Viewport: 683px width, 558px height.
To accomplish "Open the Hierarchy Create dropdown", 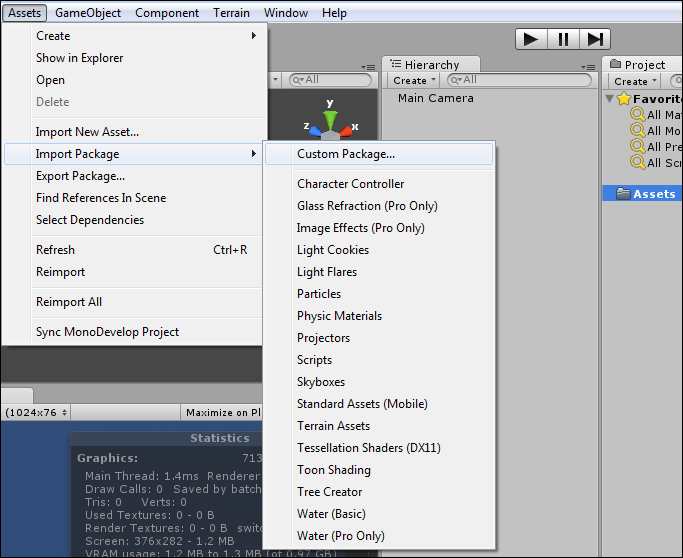I will click(411, 80).
